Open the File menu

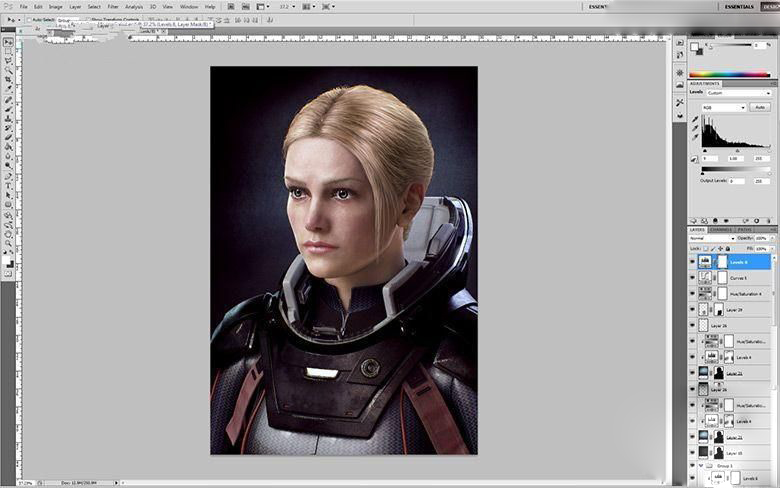pyautogui.click(x=24, y=7)
